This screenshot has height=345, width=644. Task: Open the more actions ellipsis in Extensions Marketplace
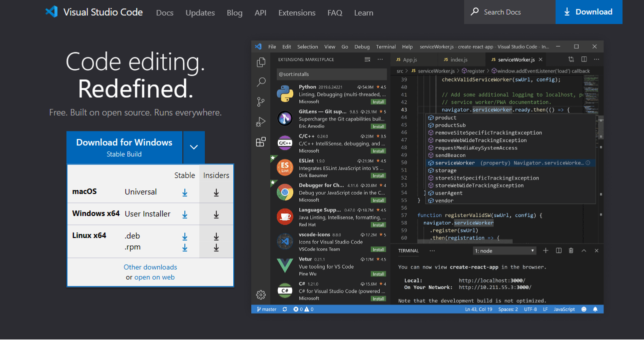[x=380, y=59]
